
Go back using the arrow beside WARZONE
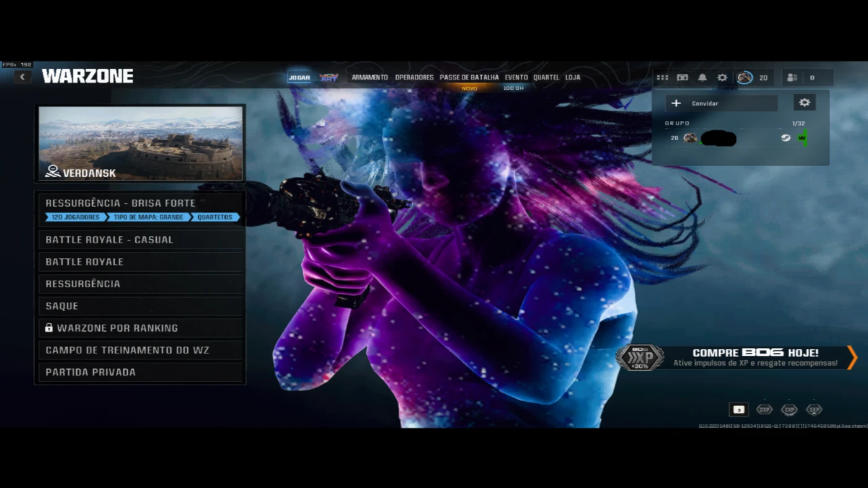[22, 77]
